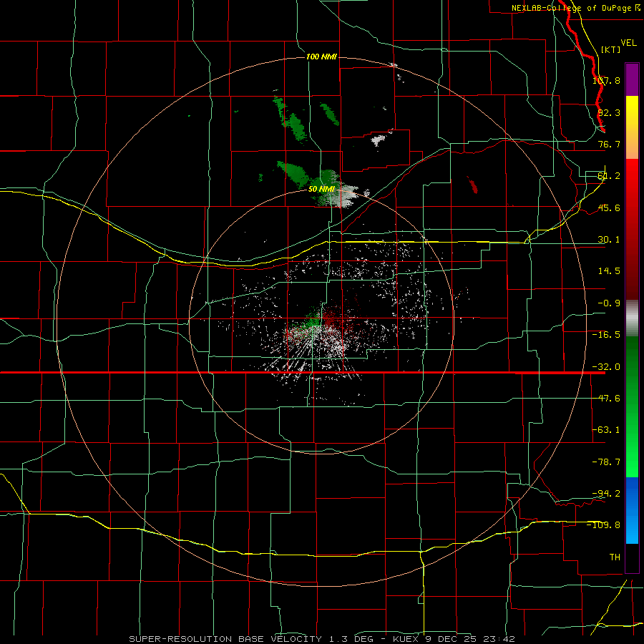Screen dimensions: 644x644
Task: Select the 92.3 scale value
Action: pos(609,112)
